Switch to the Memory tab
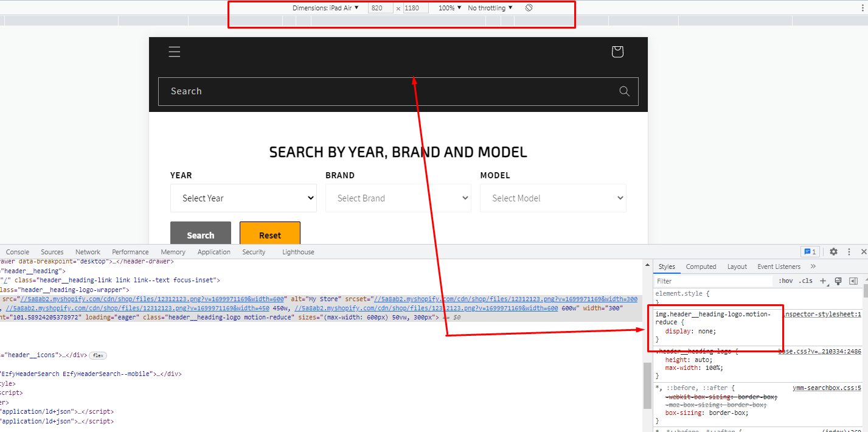This screenshot has height=432, width=868. pyautogui.click(x=173, y=252)
